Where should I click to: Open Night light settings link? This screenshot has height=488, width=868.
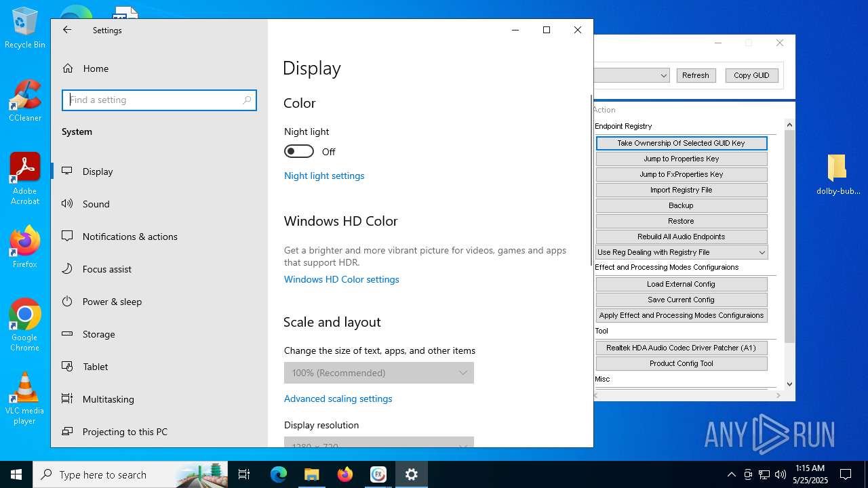pos(324,176)
